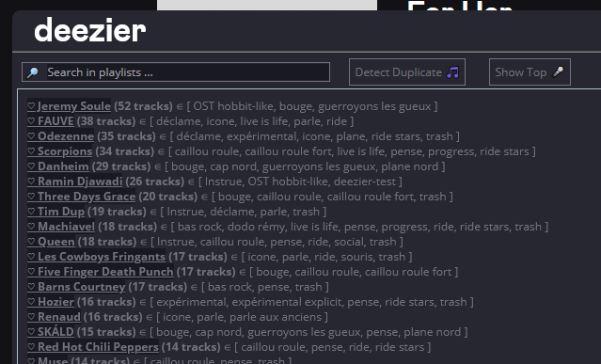Open the Les Cowboys Fringants link
The image size is (601, 364).
[102, 257]
